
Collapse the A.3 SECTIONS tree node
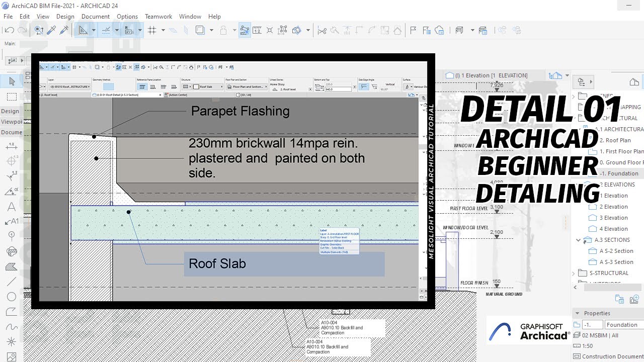(x=579, y=240)
